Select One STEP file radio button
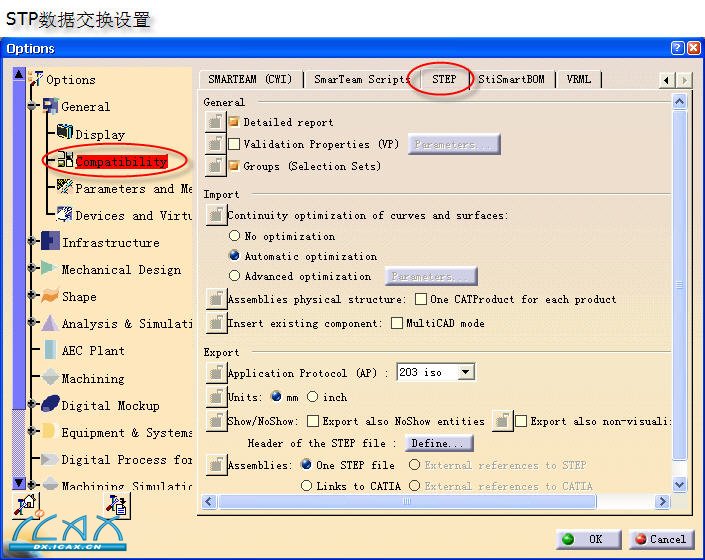Screen dimensions: 705x560 [306, 464]
